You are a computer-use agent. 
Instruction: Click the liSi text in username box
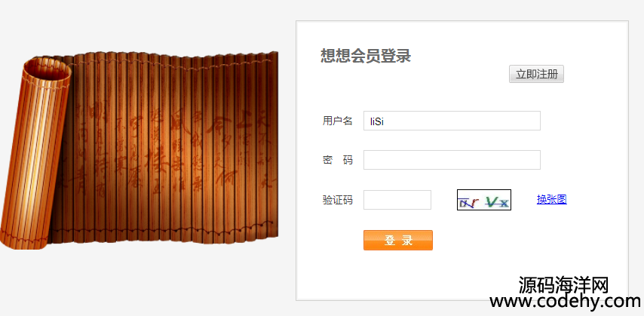[377, 121]
